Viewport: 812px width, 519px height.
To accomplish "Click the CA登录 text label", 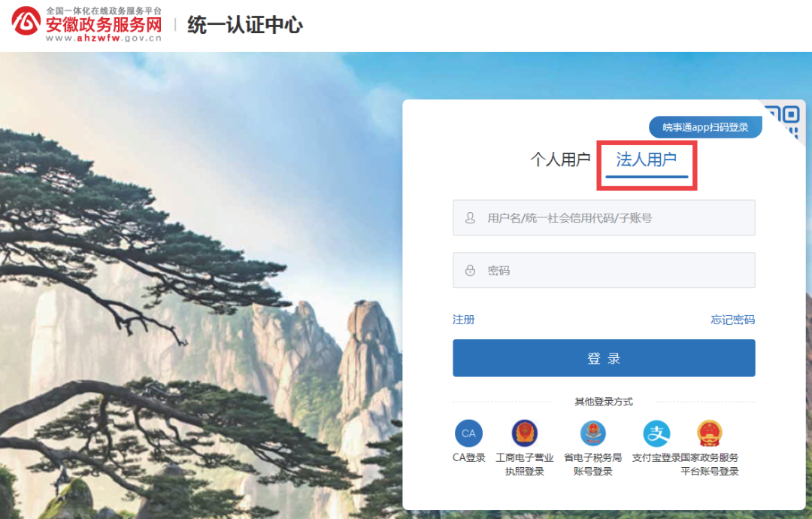I will tap(468, 457).
